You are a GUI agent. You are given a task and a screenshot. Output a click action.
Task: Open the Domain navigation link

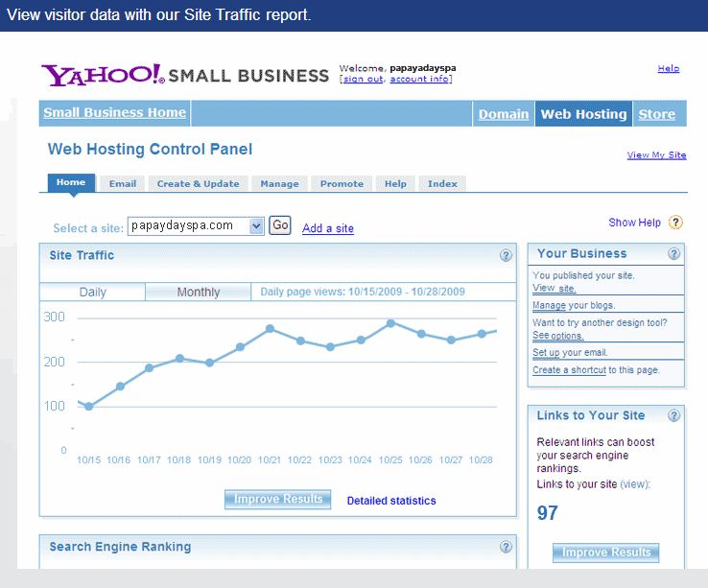pyautogui.click(x=504, y=114)
